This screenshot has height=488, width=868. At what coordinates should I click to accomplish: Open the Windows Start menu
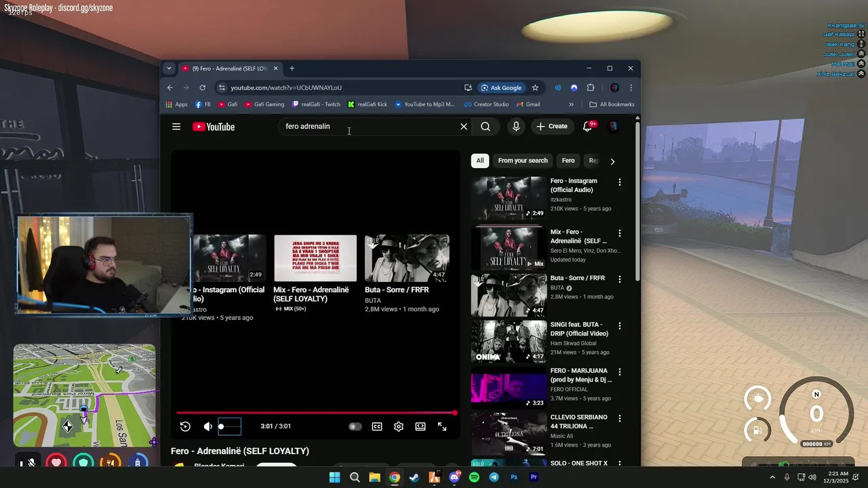[x=334, y=477]
